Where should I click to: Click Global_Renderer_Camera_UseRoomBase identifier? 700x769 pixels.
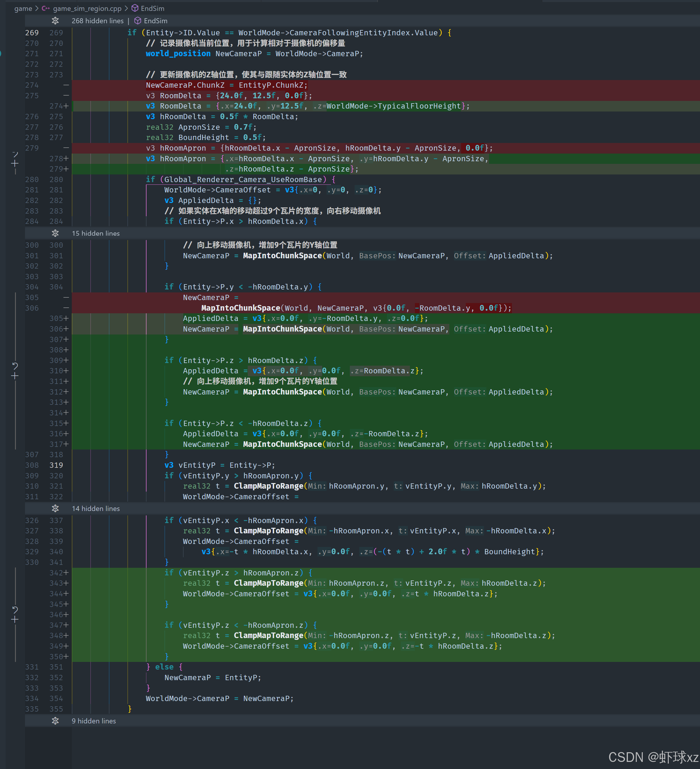tap(243, 179)
